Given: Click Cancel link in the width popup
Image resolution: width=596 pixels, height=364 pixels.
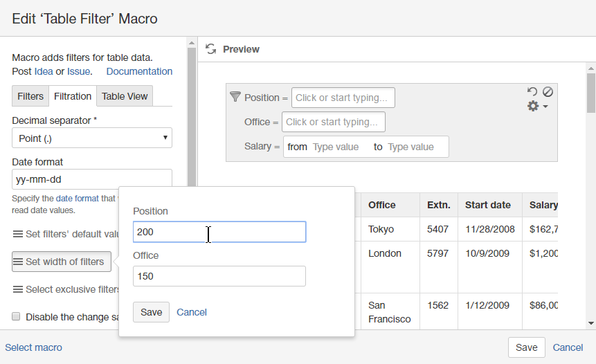Looking at the screenshot, I should tap(192, 312).
